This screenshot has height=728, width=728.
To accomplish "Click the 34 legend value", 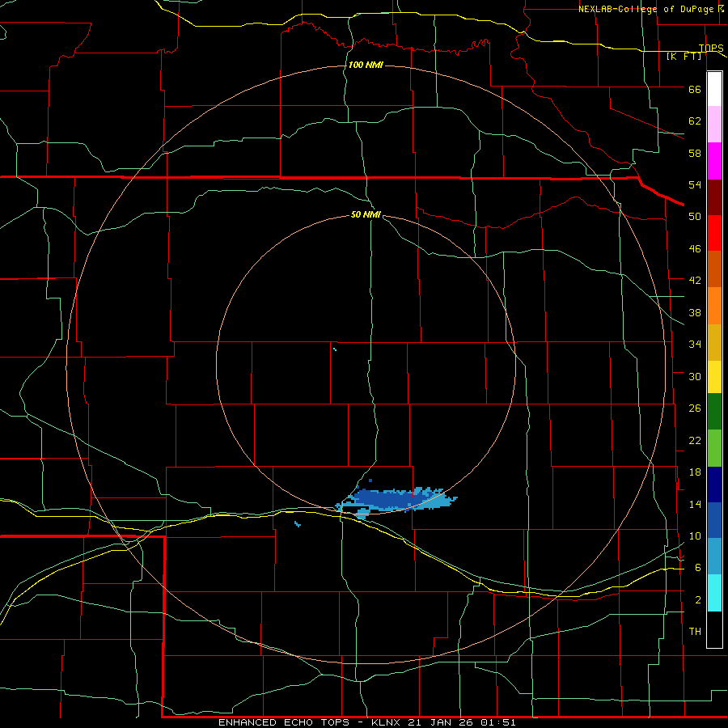I will click(695, 345).
